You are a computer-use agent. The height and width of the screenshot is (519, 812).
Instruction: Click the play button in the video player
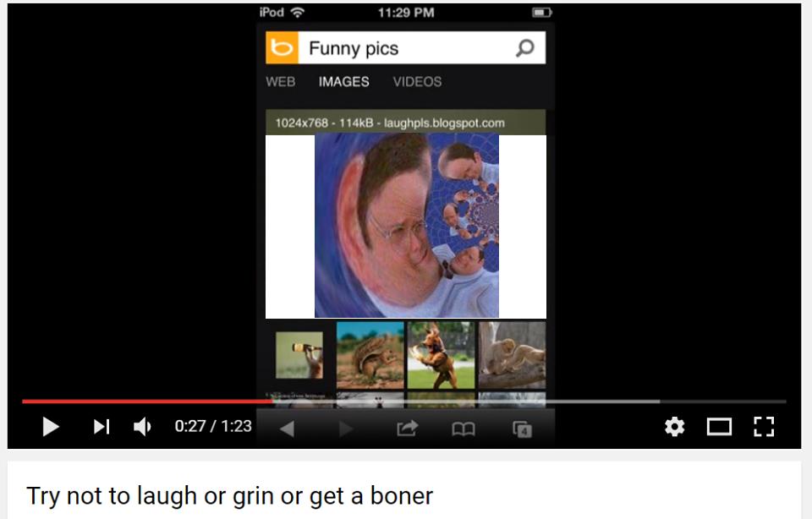(50, 427)
